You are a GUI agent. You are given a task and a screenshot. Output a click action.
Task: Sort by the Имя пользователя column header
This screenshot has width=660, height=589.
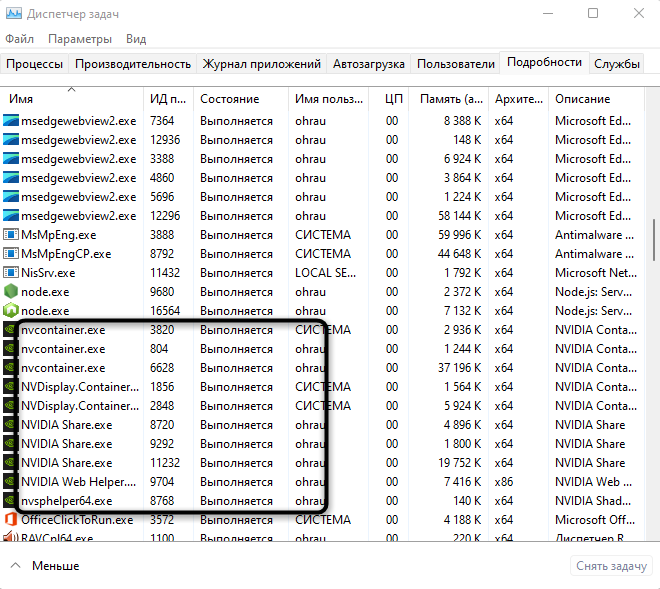pos(328,99)
